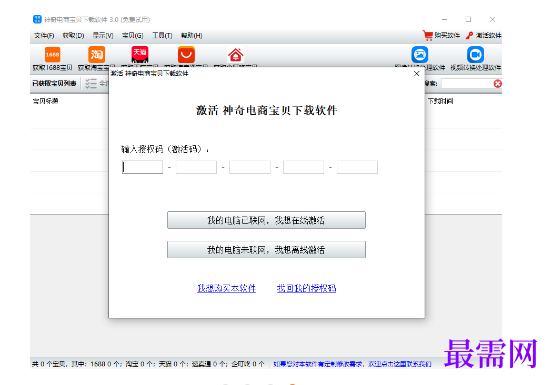Click the AliExpress product fetch icon

click(186, 55)
